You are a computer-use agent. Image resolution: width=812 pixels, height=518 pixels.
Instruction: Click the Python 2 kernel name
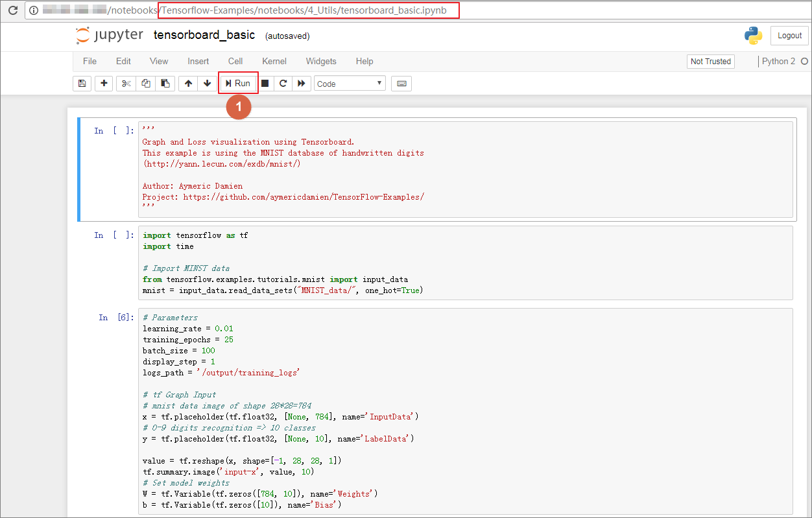point(778,61)
